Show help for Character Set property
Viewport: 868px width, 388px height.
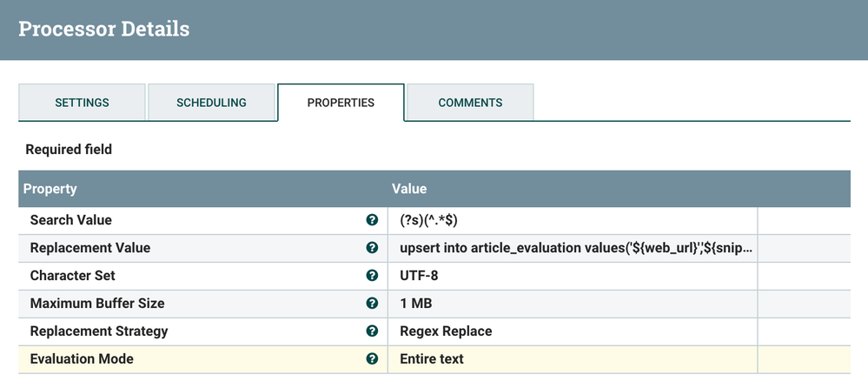pyautogui.click(x=372, y=276)
